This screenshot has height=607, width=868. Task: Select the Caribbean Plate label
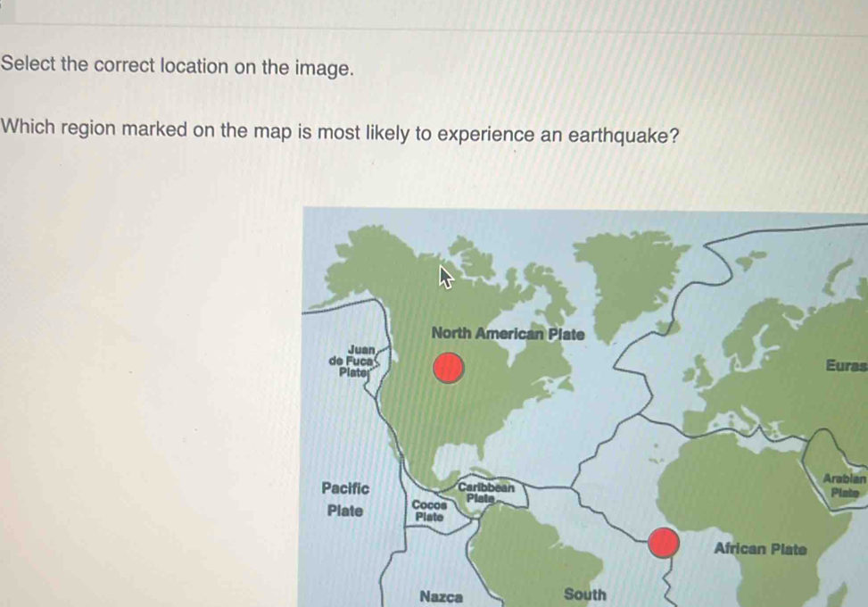tap(485, 491)
